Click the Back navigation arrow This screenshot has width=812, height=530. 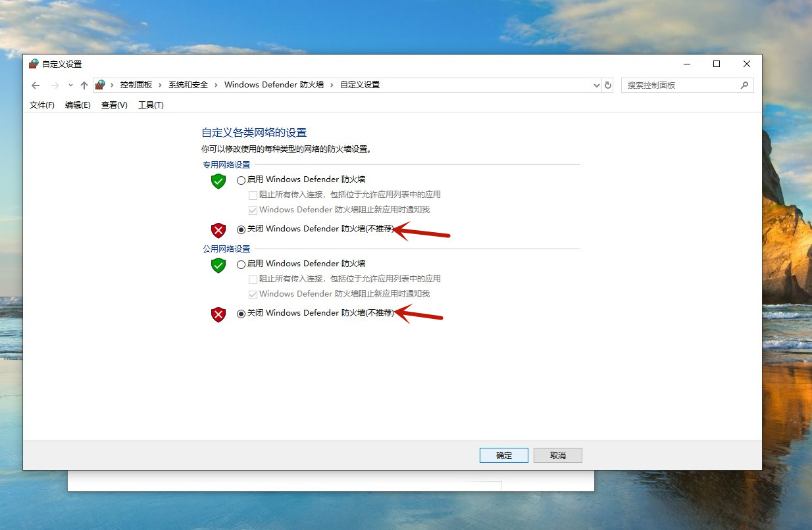36,85
